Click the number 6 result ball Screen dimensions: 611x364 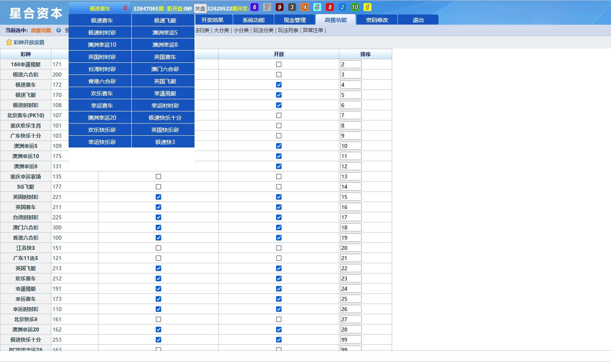click(x=255, y=7)
